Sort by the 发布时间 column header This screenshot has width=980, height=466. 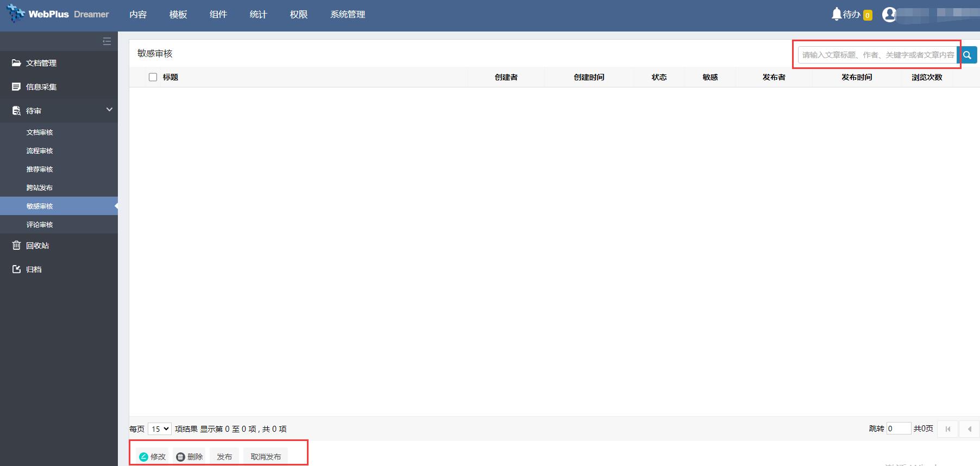pyautogui.click(x=857, y=77)
